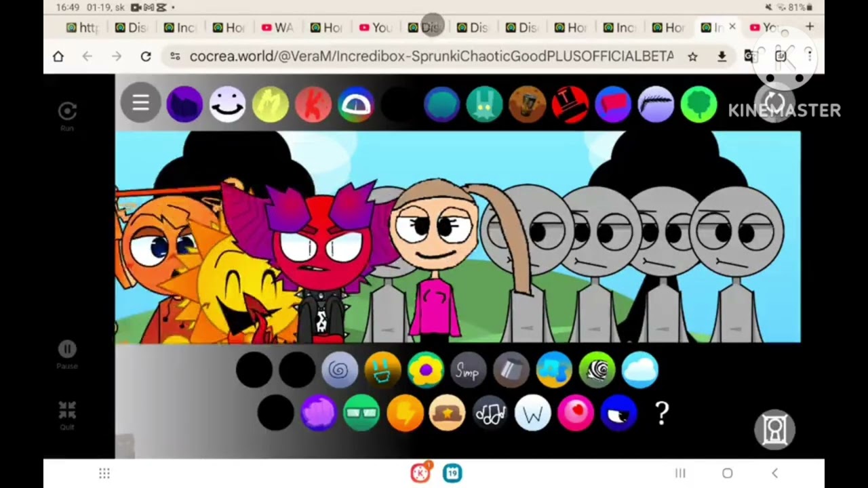Open the hamburger menu in the game
Image resolution: width=868 pixels, height=488 pixels.
tap(140, 104)
